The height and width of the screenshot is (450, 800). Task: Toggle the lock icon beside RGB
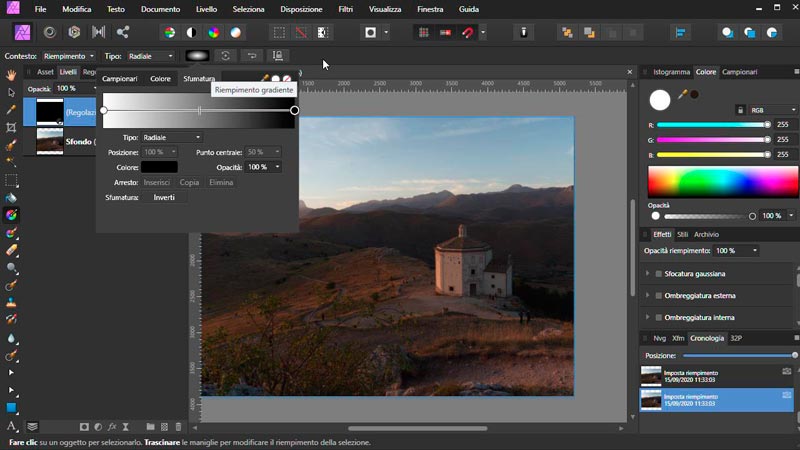pyautogui.click(x=740, y=110)
